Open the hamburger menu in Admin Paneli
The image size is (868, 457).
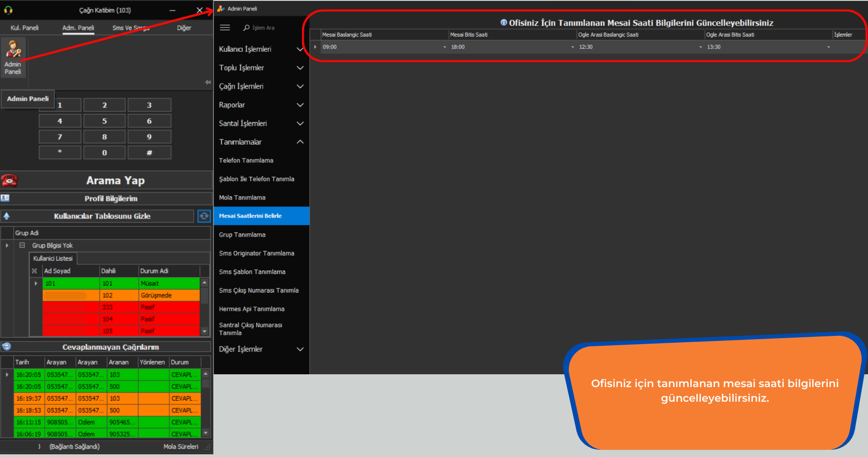pos(225,28)
